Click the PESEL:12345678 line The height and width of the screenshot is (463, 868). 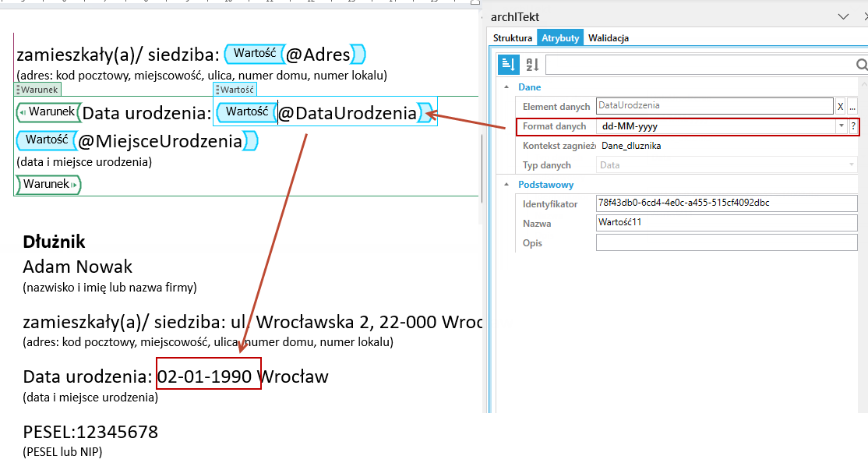coord(90,432)
